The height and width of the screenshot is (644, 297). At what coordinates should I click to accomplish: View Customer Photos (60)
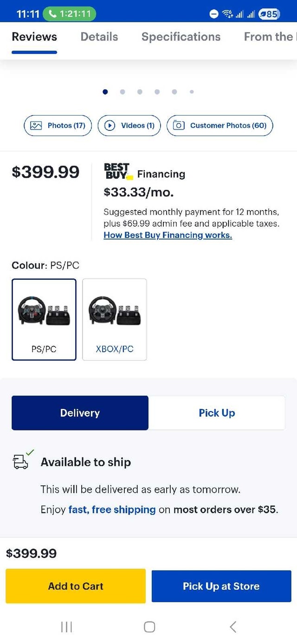[x=220, y=125]
